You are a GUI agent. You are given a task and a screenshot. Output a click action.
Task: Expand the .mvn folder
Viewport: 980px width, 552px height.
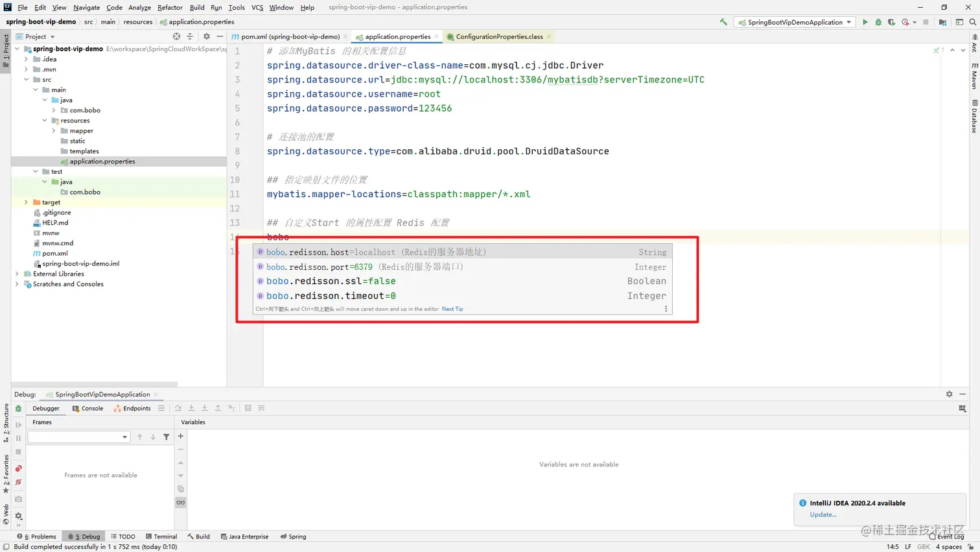(x=27, y=69)
